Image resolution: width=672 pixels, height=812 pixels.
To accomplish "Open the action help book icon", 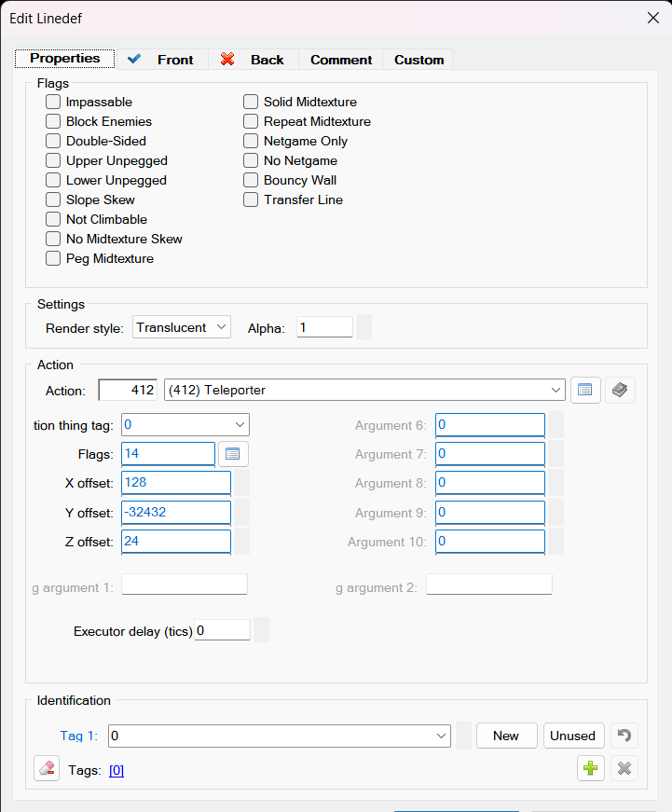I will 620,390.
